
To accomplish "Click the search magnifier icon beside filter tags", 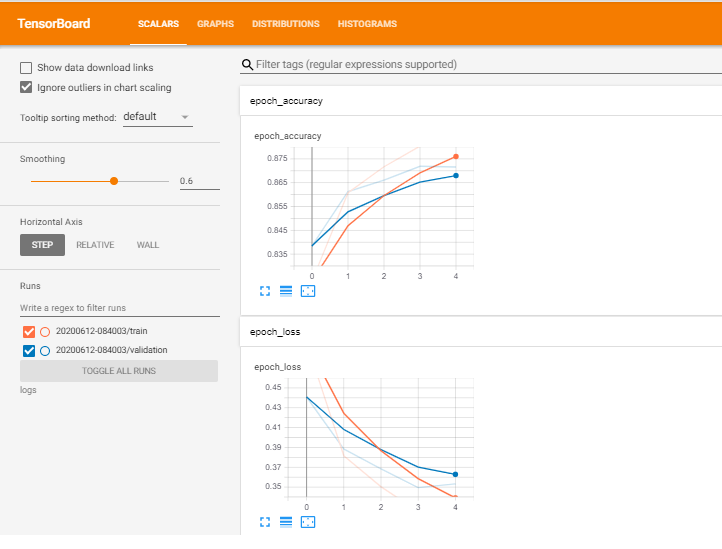I will [247, 64].
